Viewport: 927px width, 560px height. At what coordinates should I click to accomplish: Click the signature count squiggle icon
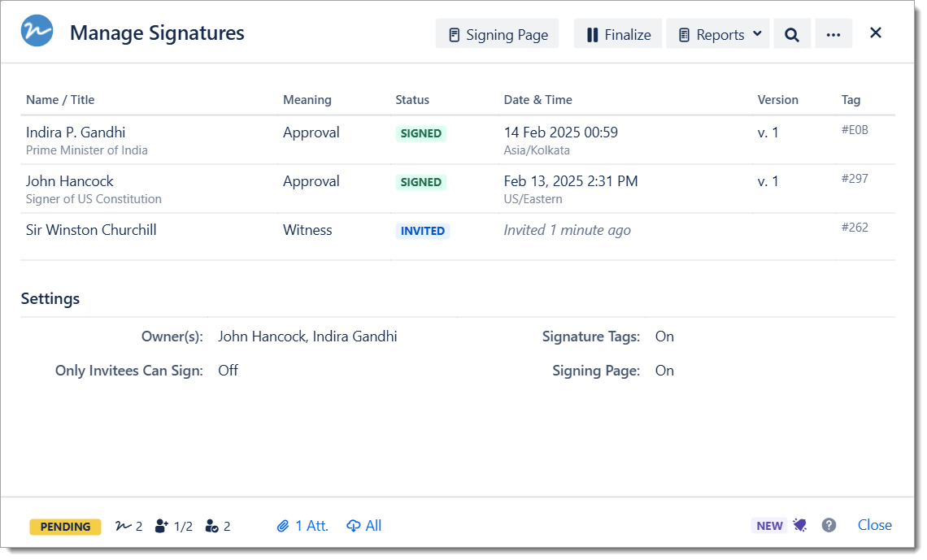pos(124,526)
